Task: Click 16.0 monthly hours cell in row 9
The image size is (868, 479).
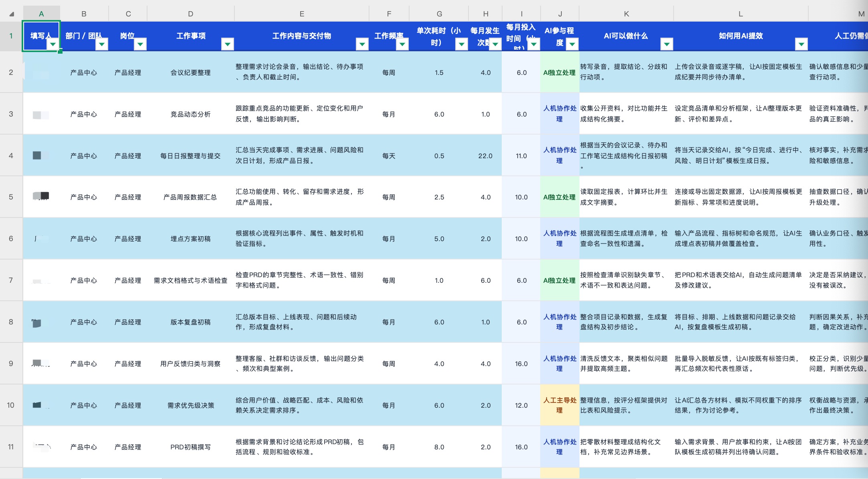Action: pos(521,364)
